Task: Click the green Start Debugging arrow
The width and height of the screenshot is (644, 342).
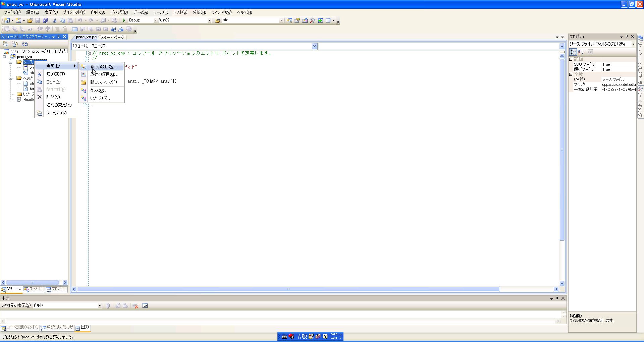Action: tap(124, 20)
